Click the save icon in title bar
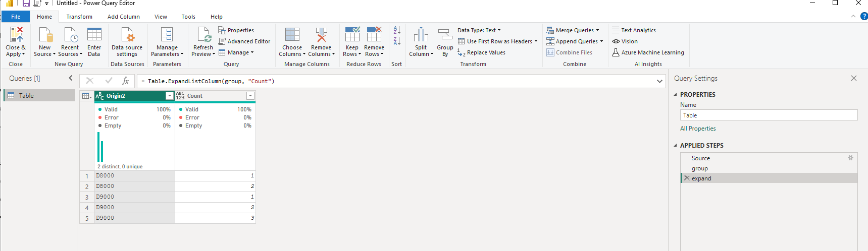 tap(26, 4)
